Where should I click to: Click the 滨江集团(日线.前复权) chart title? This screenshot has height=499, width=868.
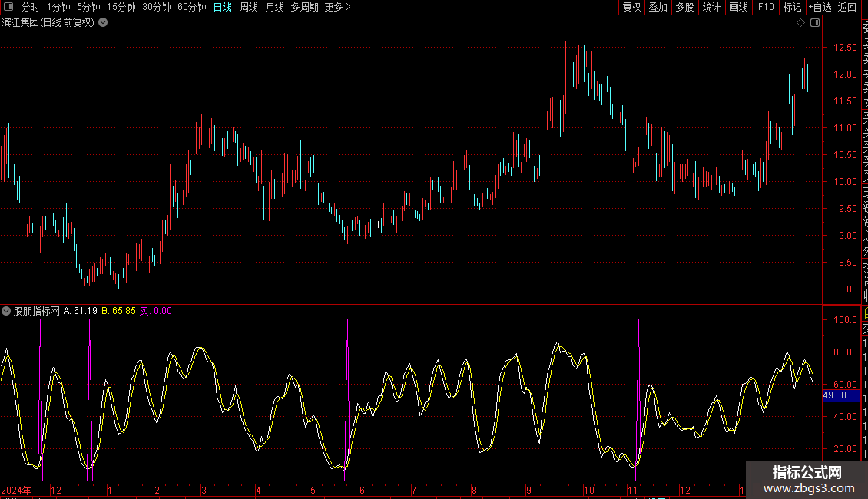48,23
